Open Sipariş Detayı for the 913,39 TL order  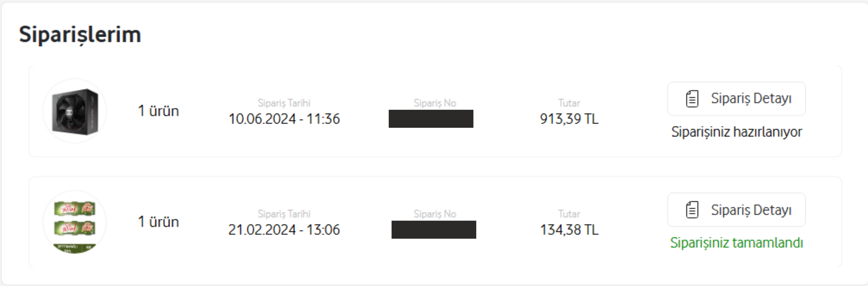click(736, 99)
